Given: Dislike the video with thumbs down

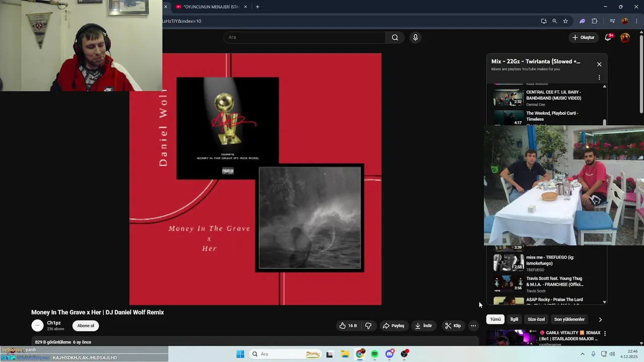Looking at the screenshot, I should click(x=368, y=326).
